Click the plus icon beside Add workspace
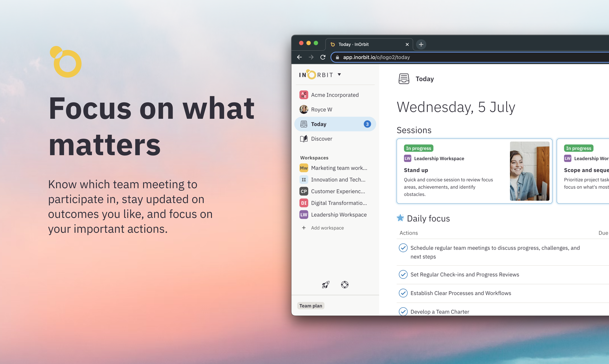609x364 pixels. 304,228
